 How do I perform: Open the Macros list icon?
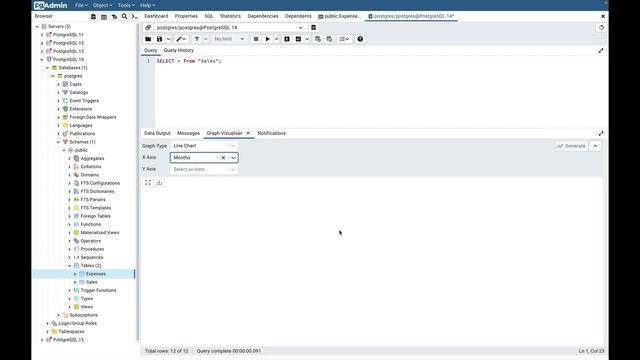[344, 39]
